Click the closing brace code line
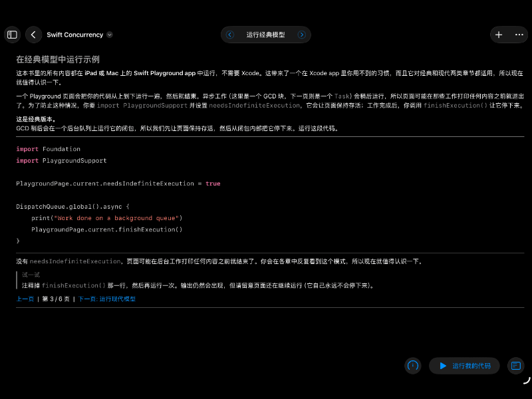The height and width of the screenshot is (399, 532). pos(18,241)
